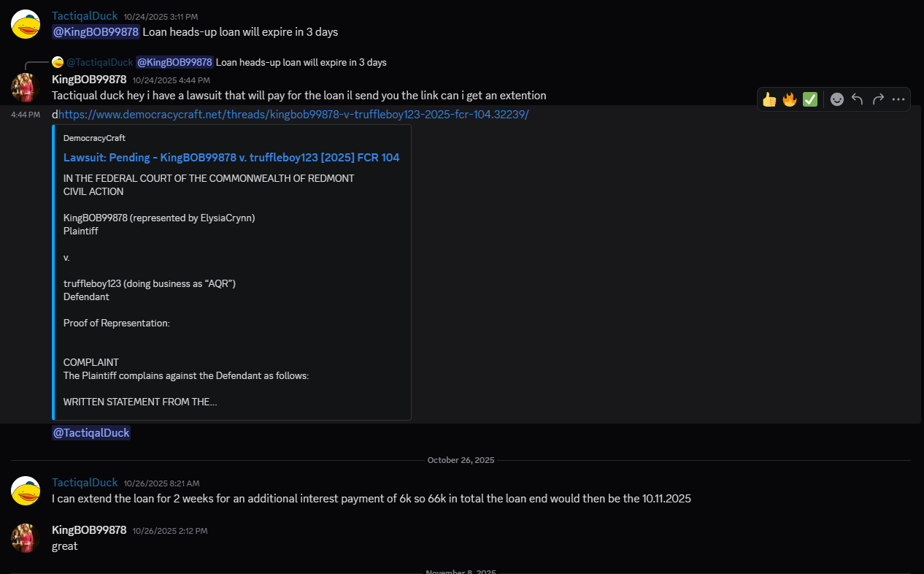The height and width of the screenshot is (574, 924).
Task: Click the KingBOB99878 username above 'great'
Action: [x=88, y=530]
